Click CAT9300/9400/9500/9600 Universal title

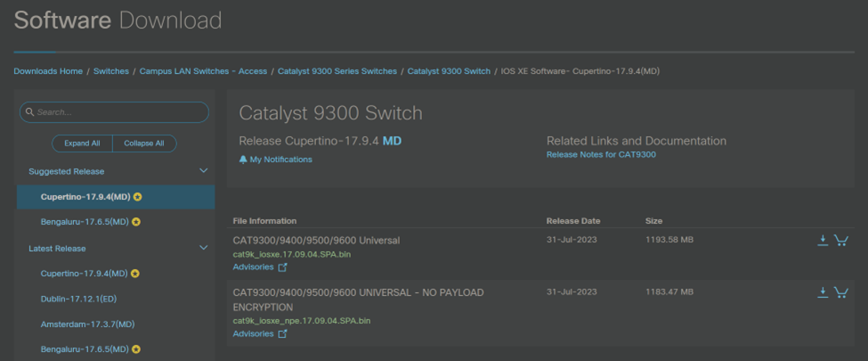pyautogui.click(x=316, y=241)
